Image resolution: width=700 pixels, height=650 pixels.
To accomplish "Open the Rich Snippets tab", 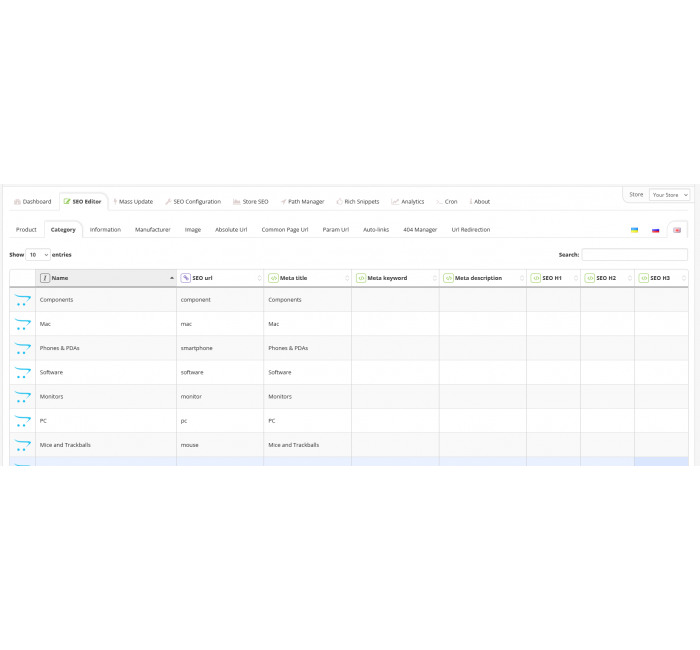I will click(358, 202).
